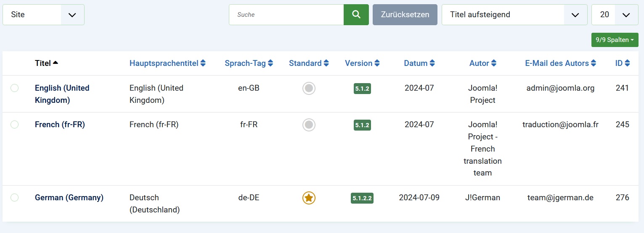Set English (United Kingdom) as default language

pyautogui.click(x=309, y=88)
